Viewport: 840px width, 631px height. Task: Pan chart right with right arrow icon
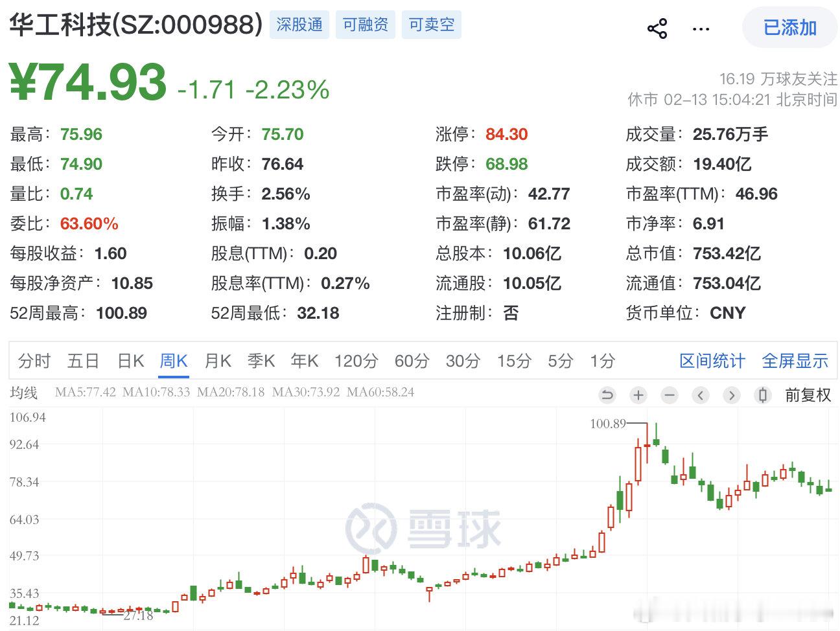tap(732, 395)
